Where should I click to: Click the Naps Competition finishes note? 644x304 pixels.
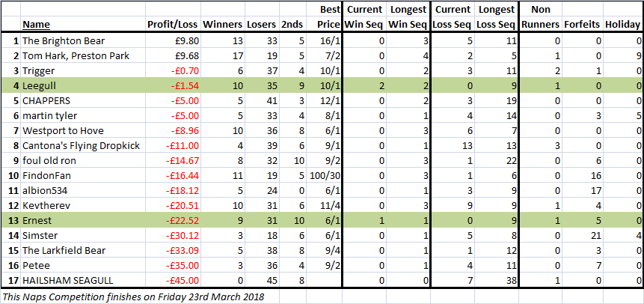point(133,297)
